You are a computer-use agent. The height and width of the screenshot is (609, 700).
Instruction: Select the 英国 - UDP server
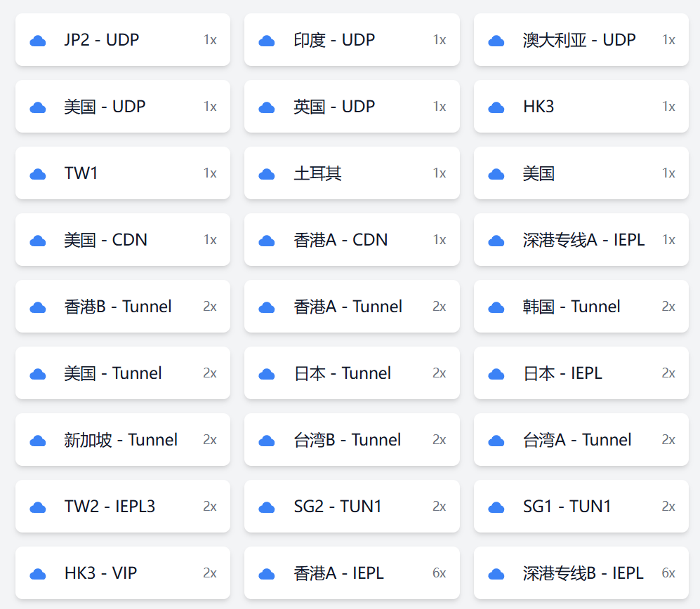tap(351, 107)
